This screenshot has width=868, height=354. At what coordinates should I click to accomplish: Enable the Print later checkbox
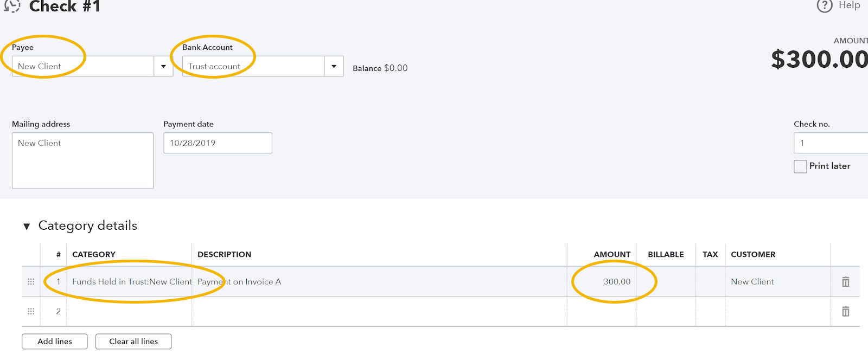pyautogui.click(x=800, y=166)
